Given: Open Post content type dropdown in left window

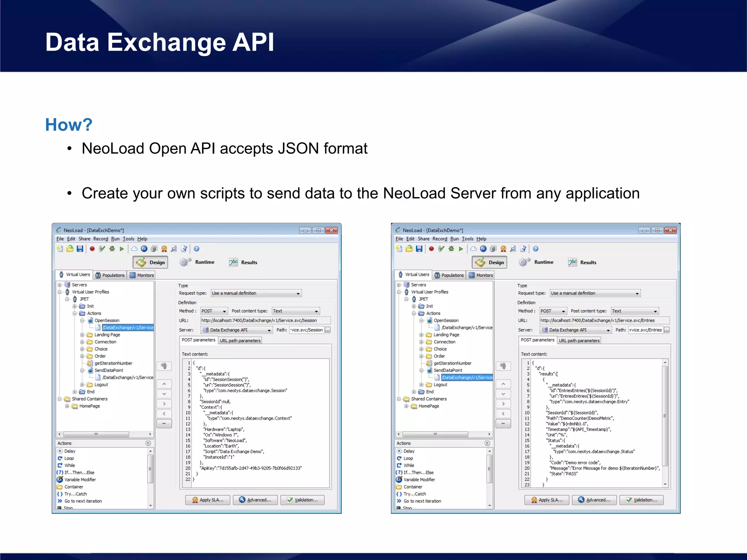Looking at the screenshot, I should click(296, 311).
